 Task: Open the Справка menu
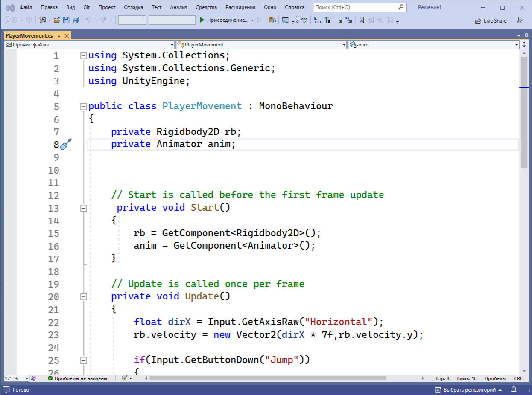pyautogui.click(x=295, y=7)
